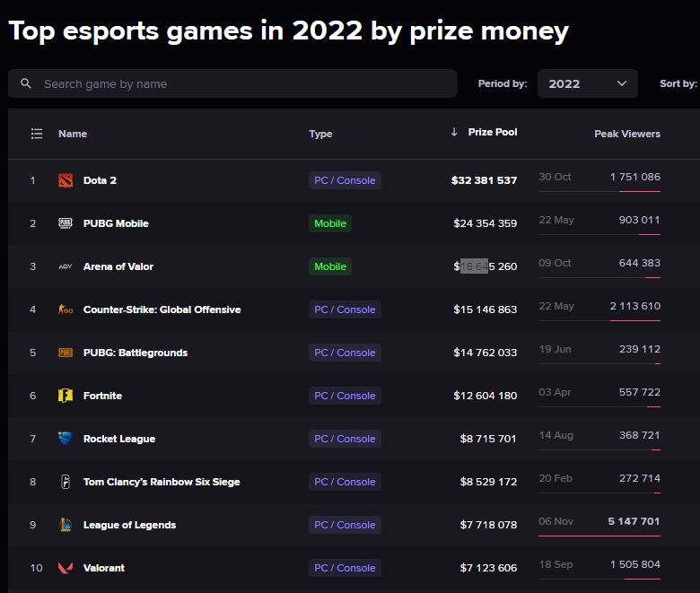Click the Valorant logo icon
This screenshot has height=593, width=700.
pyautogui.click(x=65, y=568)
